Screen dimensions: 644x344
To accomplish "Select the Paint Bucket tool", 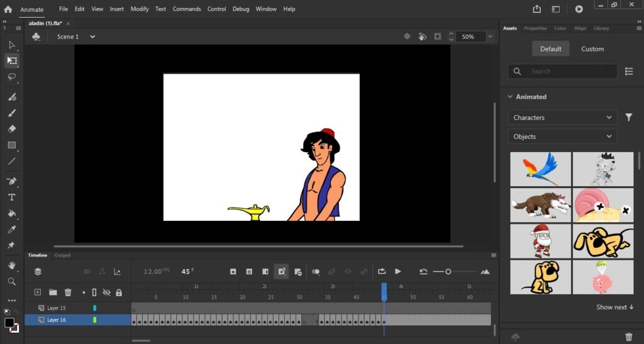I will pyautogui.click(x=12, y=213).
